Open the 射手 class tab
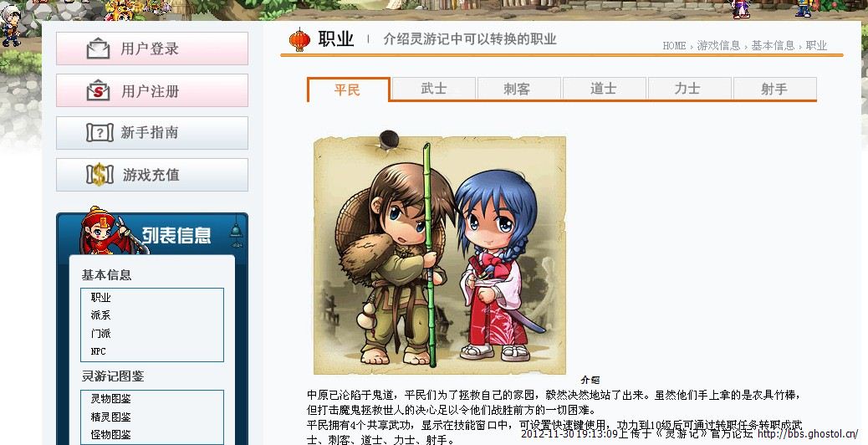 click(x=774, y=89)
